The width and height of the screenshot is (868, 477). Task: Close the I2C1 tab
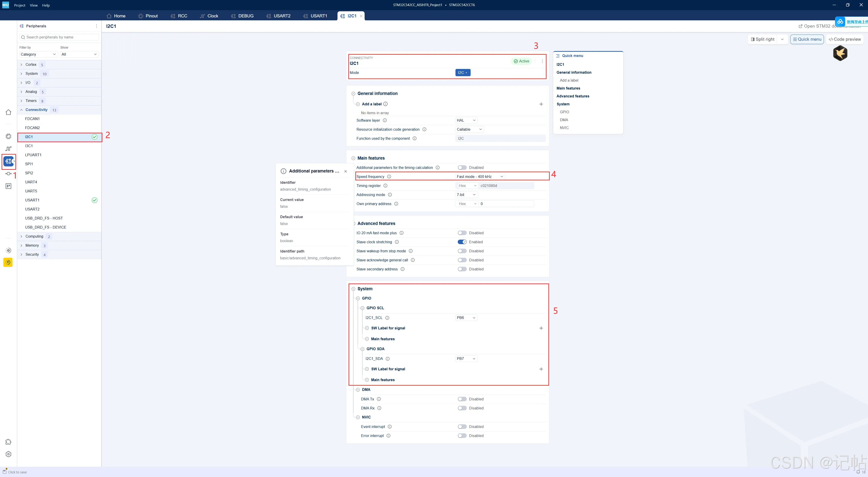(361, 16)
